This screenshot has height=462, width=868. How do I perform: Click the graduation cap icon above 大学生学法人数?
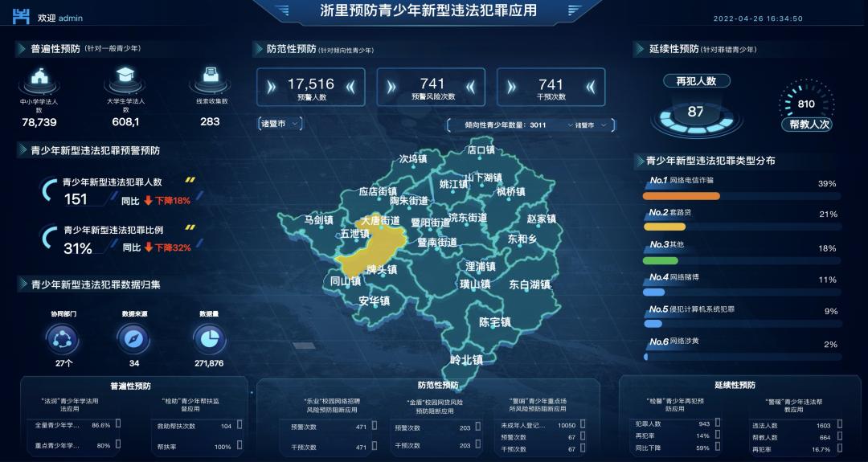click(x=125, y=76)
